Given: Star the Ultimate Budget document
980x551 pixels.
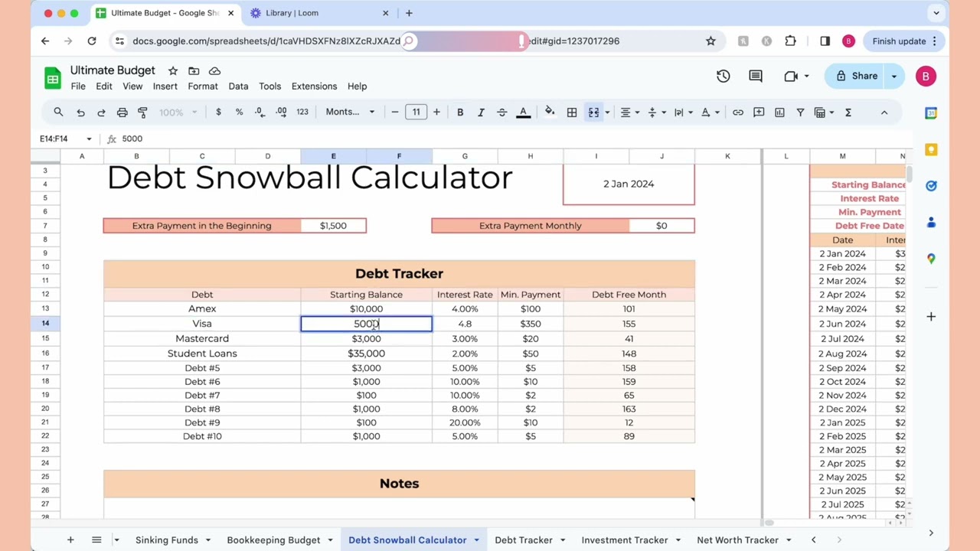Looking at the screenshot, I should point(173,70).
